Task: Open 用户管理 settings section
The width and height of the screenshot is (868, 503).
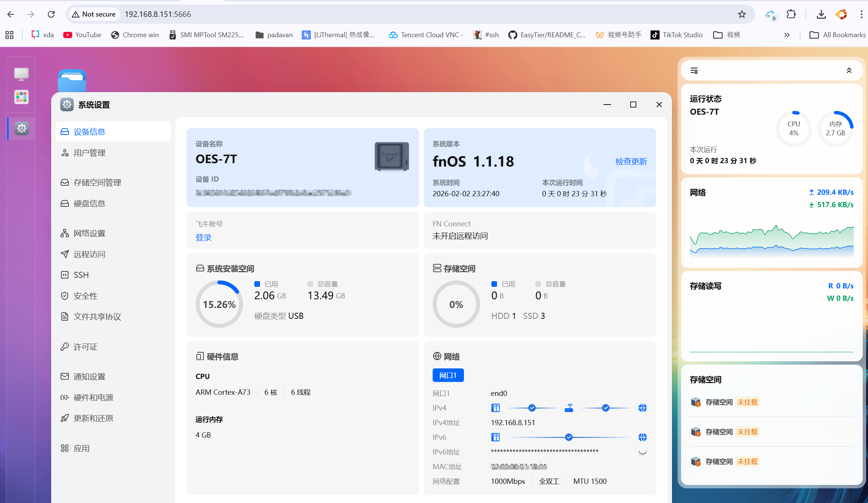Action: pyautogui.click(x=90, y=153)
